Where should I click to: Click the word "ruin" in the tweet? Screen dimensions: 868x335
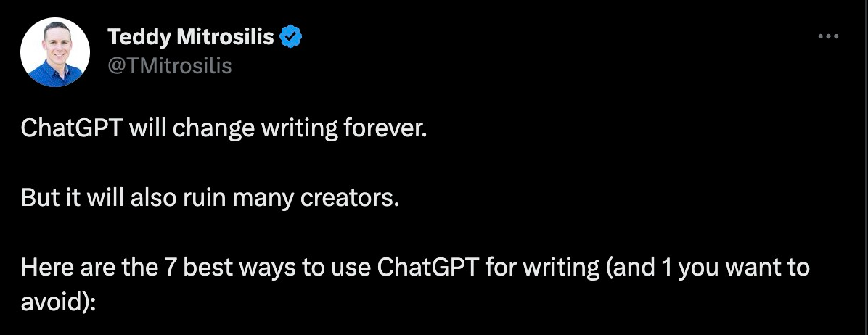click(x=212, y=198)
